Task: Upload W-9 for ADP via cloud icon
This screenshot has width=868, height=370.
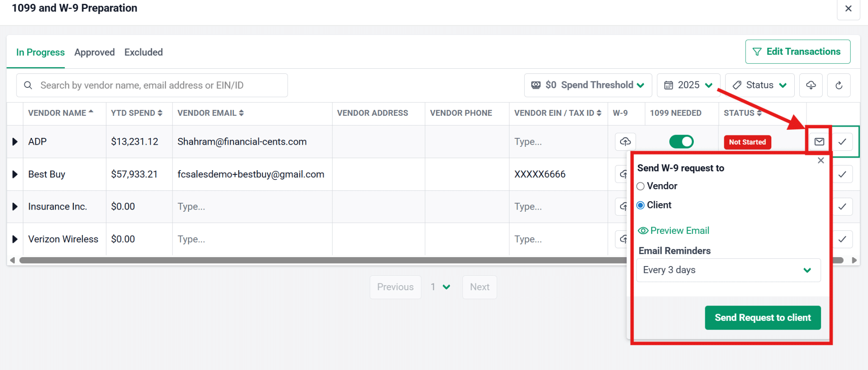Action: pos(625,142)
